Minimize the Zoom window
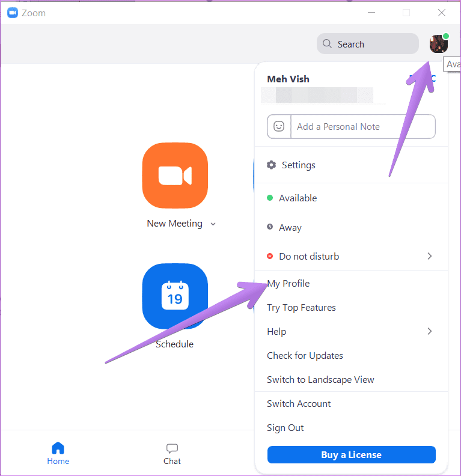 click(371, 13)
